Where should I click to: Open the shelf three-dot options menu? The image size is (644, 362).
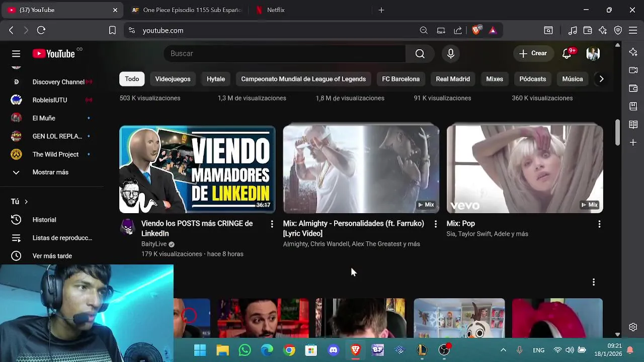pyautogui.click(x=594, y=282)
